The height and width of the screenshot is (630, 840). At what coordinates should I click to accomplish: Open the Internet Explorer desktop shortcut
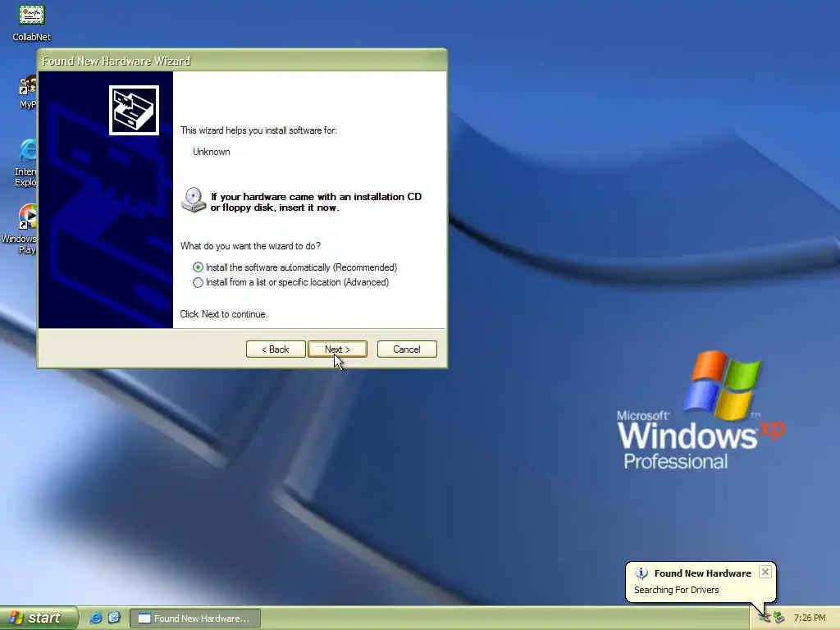pyautogui.click(x=26, y=162)
